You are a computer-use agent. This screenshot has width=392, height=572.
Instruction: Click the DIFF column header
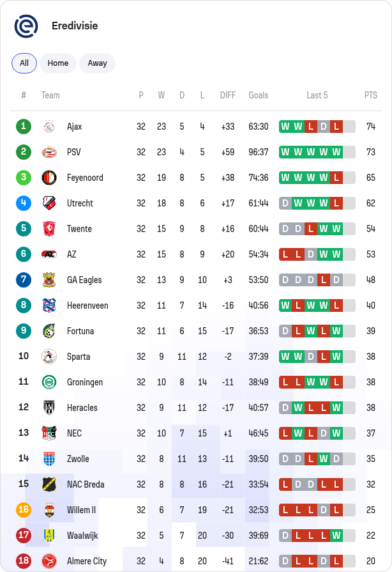coord(228,95)
